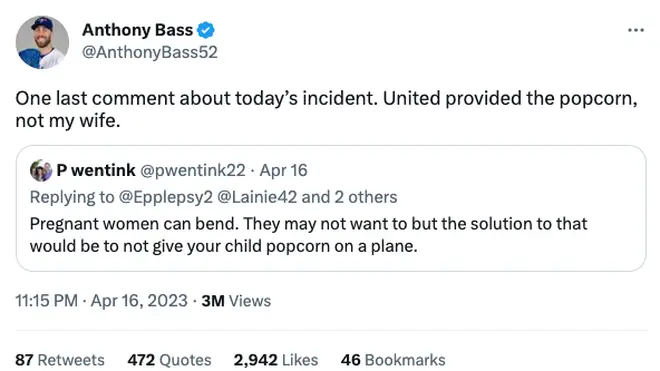The width and height of the screenshot is (660, 371).
Task: Open the @Lainie42 mention
Action: (257, 197)
